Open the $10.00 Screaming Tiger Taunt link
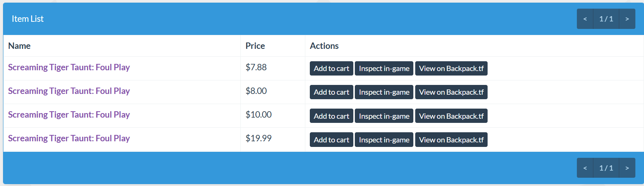 point(69,115)
